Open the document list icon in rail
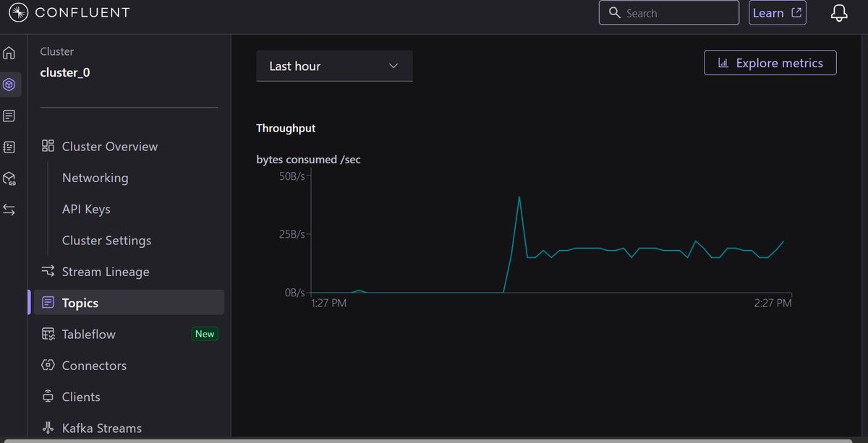 point(9,116)
